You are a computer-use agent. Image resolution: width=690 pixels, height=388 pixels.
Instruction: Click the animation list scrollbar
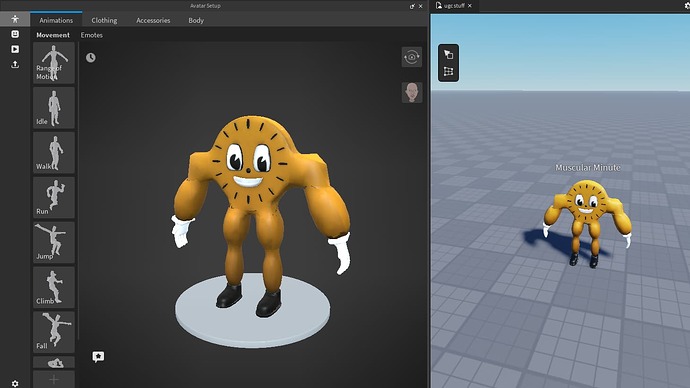[x=78, y=191]
